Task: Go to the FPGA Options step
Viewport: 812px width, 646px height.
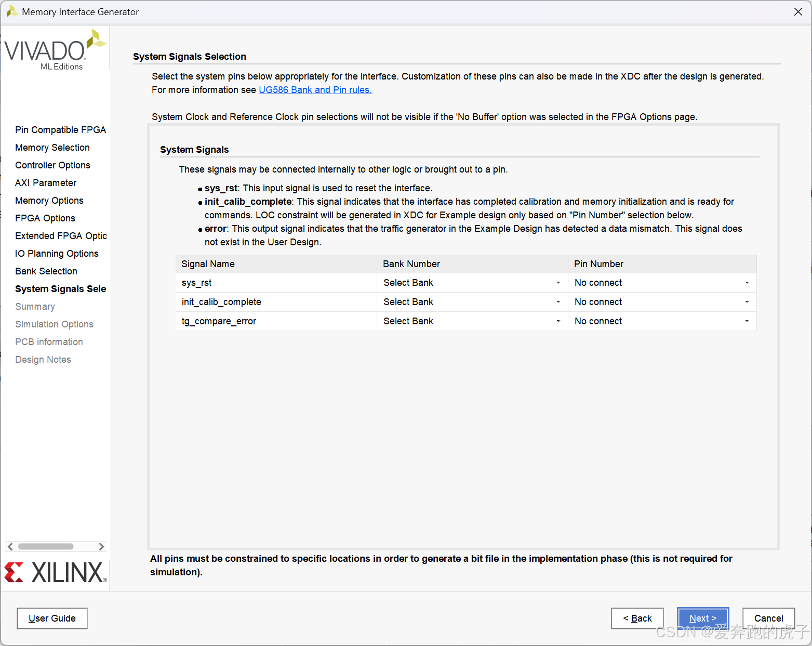Action: coord(45,218)
